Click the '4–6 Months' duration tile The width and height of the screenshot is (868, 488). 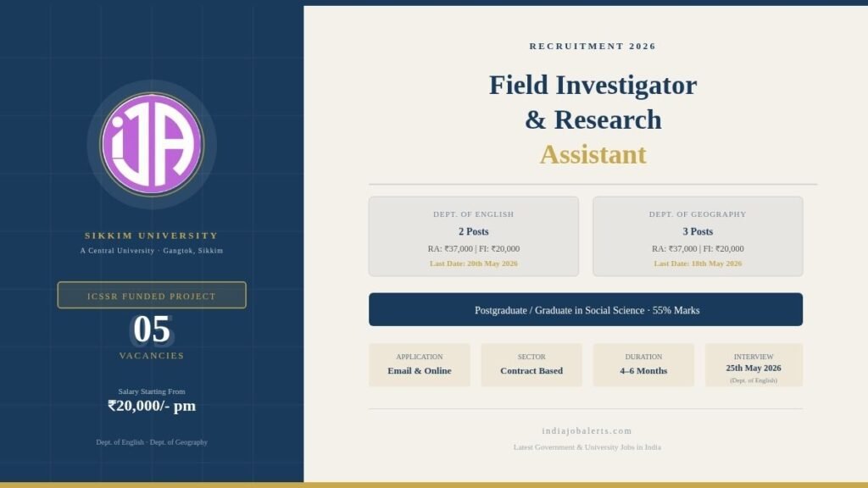pos(643,365)
